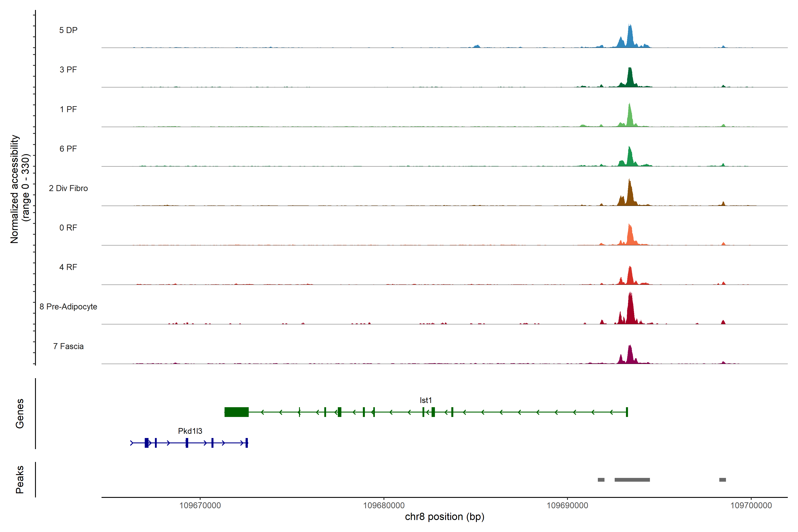
Task: Click the Genes panel label
Action: pyautogui.click(x=20, y=414)
